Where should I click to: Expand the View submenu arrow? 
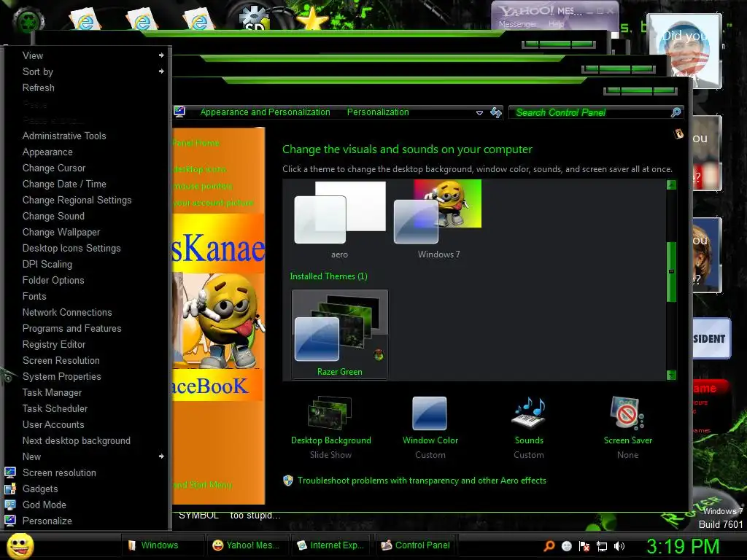(x=161, y=55)
